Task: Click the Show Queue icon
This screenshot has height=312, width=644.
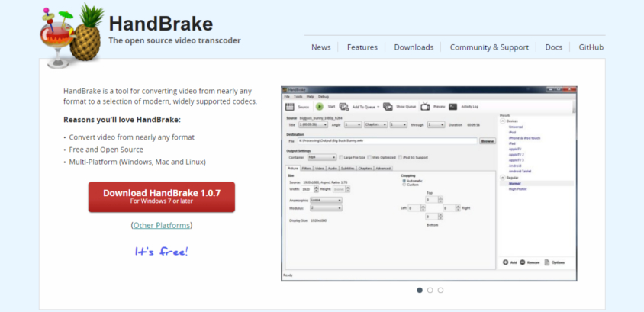Action: point(388,107)
